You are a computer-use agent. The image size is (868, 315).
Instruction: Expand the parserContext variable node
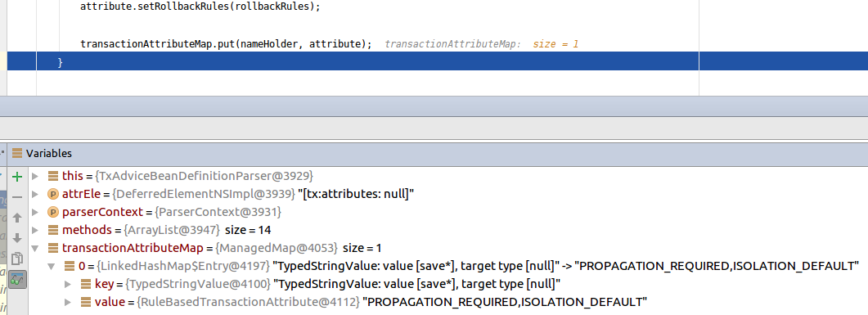(x=35, y=212)
